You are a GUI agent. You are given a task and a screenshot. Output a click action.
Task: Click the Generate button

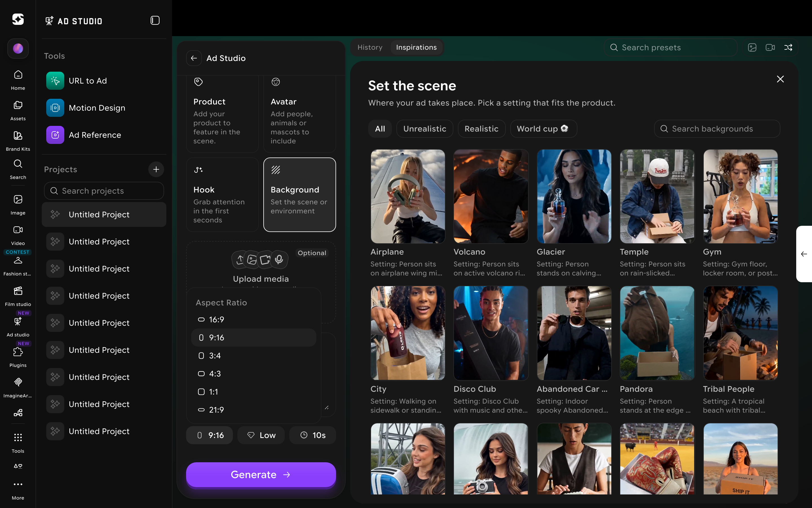(x=261, y=474)
